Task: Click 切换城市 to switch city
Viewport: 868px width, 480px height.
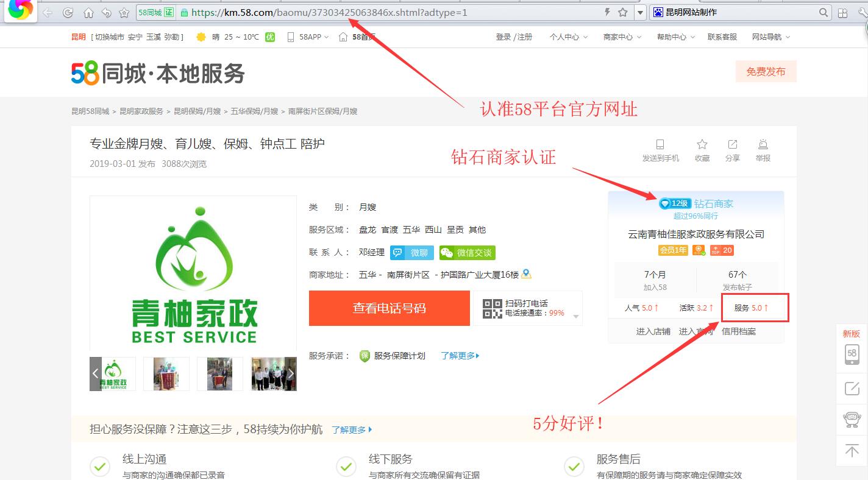Action: click(x=109, y=37)
